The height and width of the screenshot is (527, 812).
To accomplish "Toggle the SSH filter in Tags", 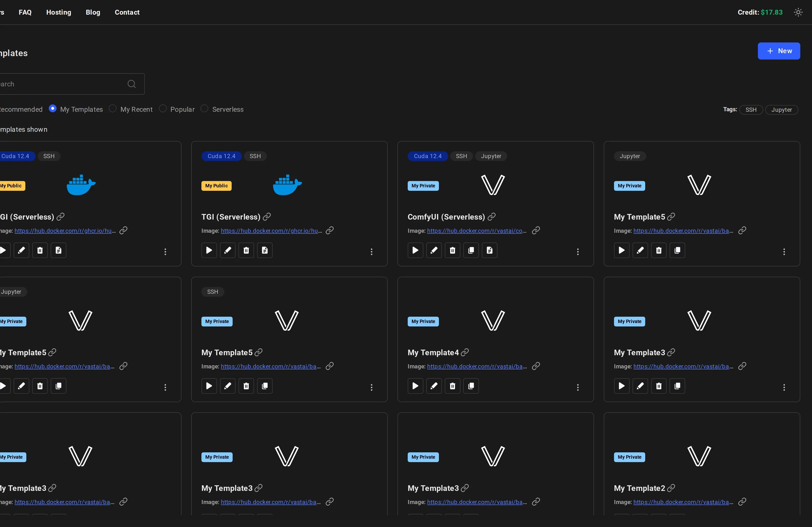I will (751, 110).
